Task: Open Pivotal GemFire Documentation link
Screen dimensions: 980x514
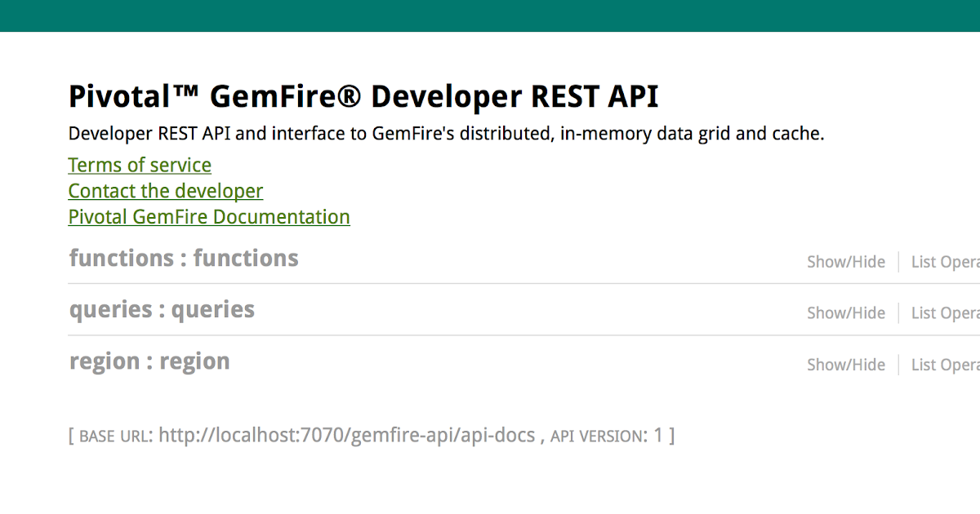Action: [x=209, y=218]
